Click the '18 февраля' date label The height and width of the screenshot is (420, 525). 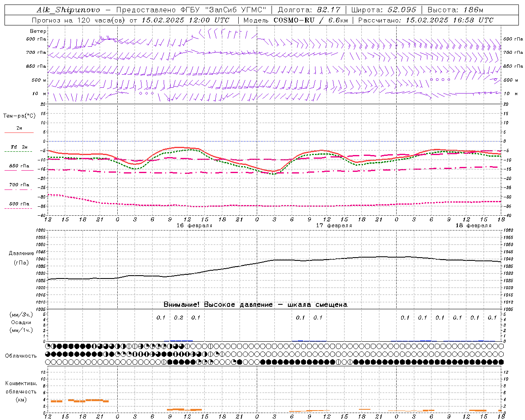(473, 226)
